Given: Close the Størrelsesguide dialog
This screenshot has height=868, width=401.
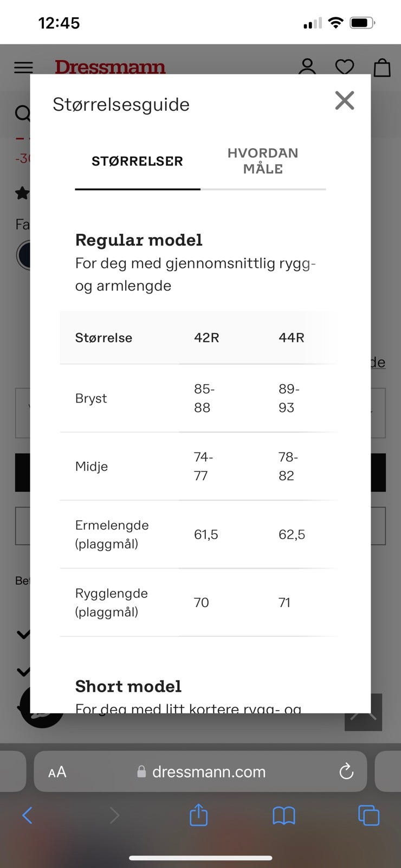Looking at the screenshot, I should (x=345, y=100).
